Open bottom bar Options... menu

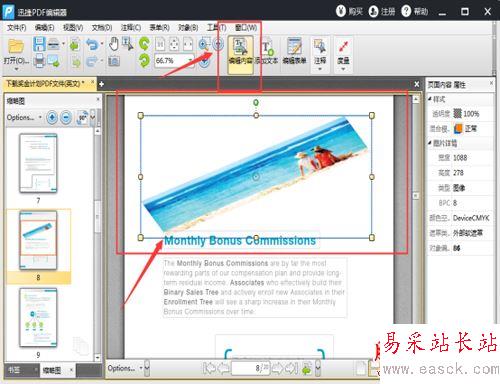click(x=125, y=368)
